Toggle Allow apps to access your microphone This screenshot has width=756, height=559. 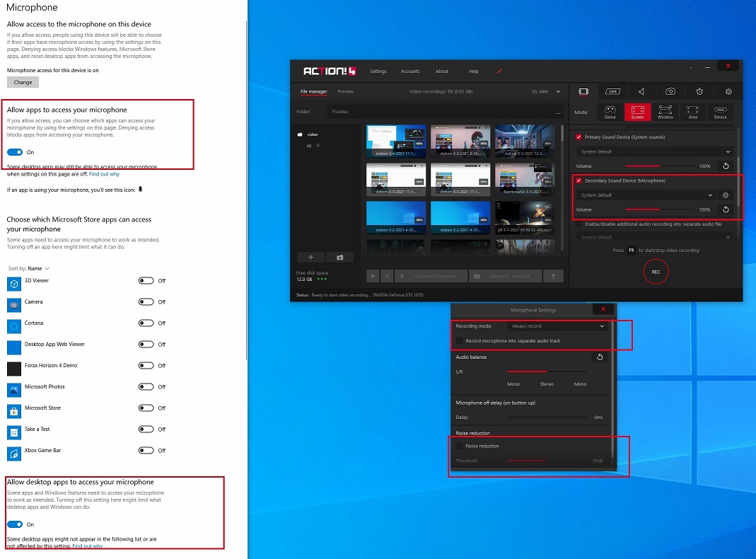click(15, 152)
